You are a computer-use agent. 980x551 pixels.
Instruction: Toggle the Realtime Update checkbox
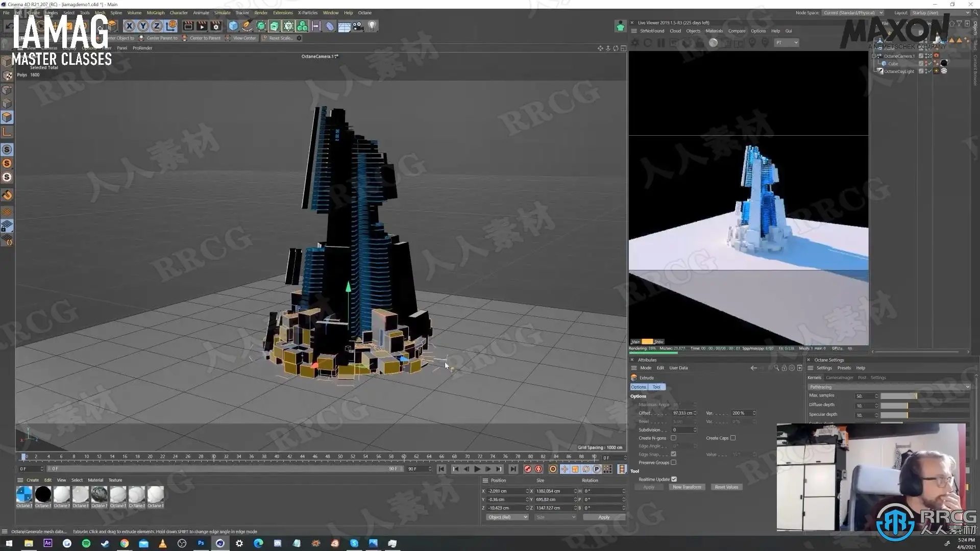click(674, 479)
